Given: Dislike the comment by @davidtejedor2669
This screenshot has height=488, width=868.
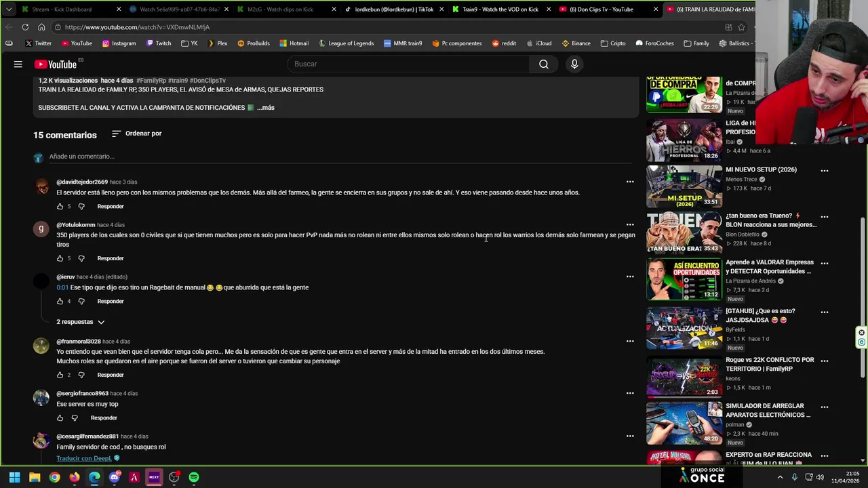Looking at the screenshot, I should (x=81, y=206).
